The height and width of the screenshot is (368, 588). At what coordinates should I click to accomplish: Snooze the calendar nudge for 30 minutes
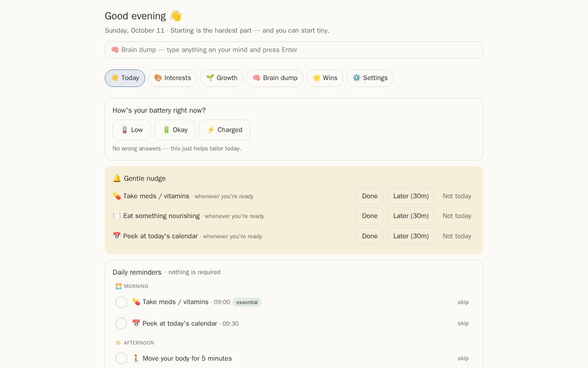[411, 236]
